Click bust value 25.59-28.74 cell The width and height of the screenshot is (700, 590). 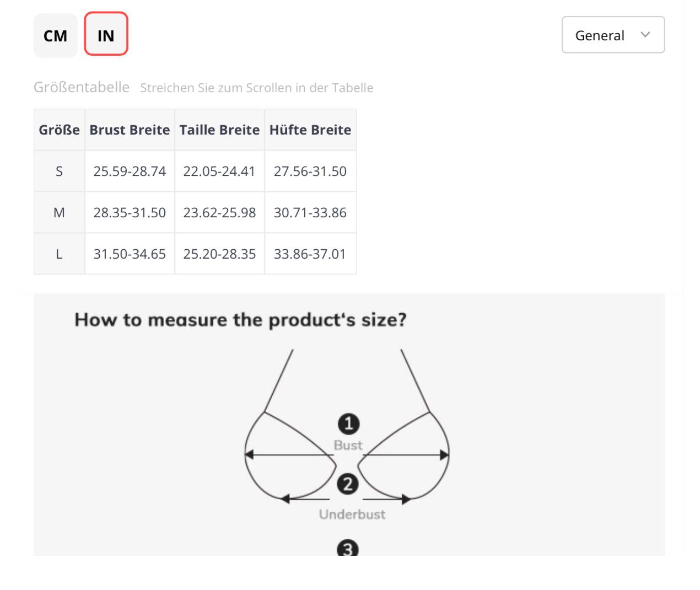[130, 171]
